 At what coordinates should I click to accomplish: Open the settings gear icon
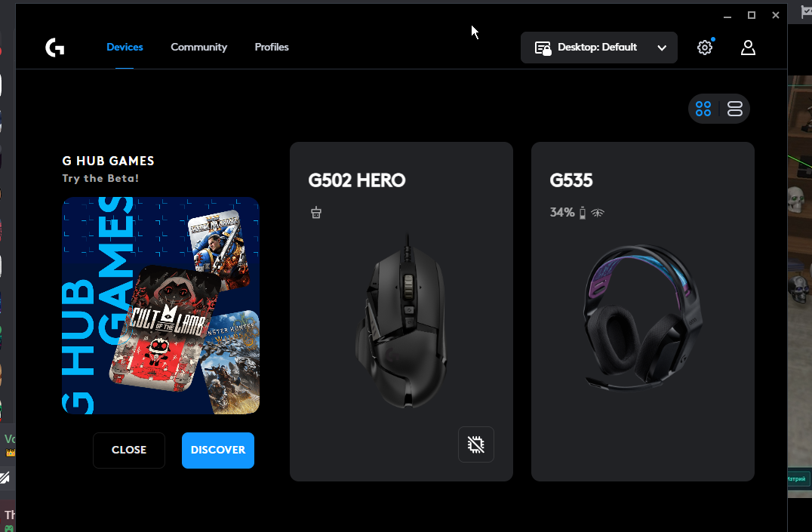[x=704, y=48]
